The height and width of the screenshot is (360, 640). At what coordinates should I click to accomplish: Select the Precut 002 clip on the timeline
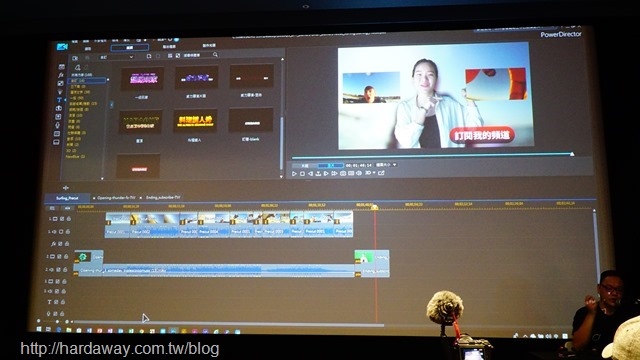[x=154, y=224]
